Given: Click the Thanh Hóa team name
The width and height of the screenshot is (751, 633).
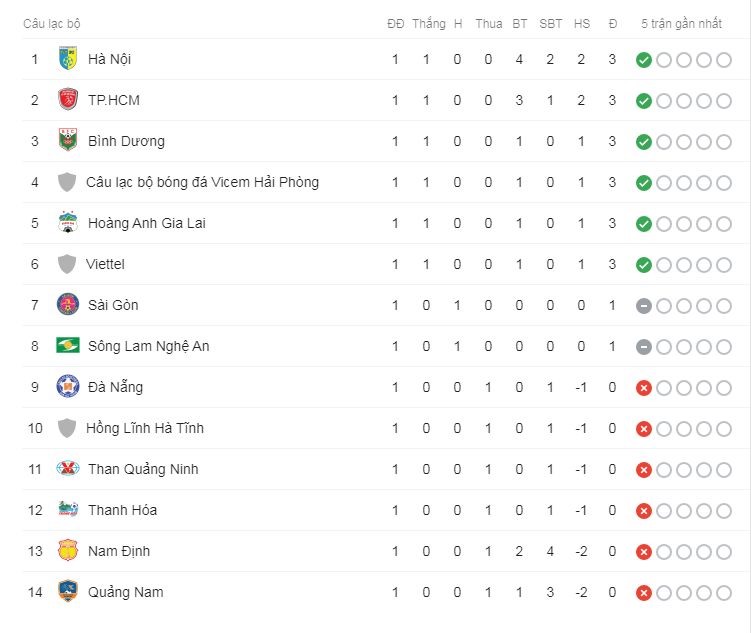Looking at the screenshot, I should [122, 509].
